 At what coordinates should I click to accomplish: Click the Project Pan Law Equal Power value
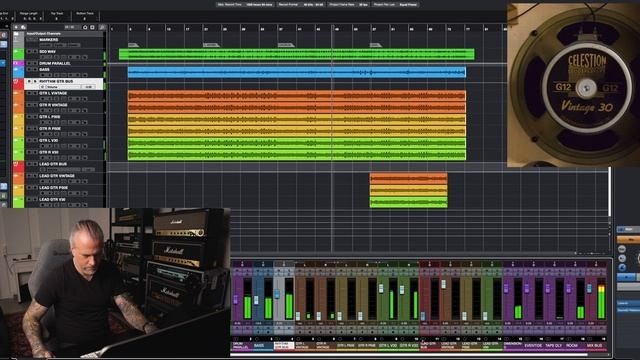click(x=408, y=4)
